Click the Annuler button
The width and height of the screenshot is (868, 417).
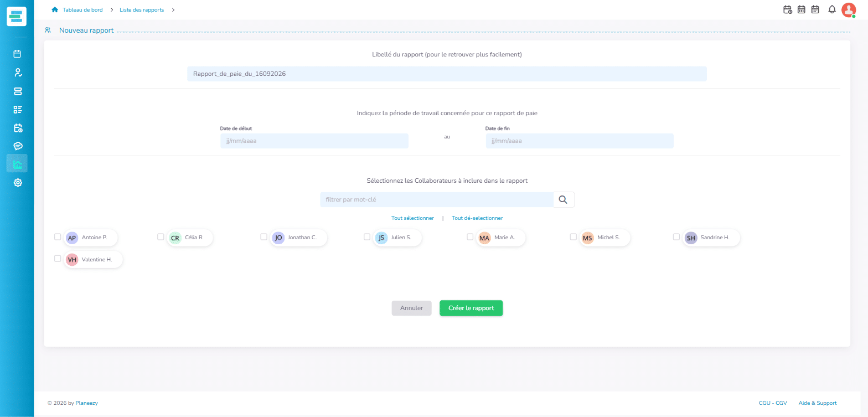pos(411,308)
